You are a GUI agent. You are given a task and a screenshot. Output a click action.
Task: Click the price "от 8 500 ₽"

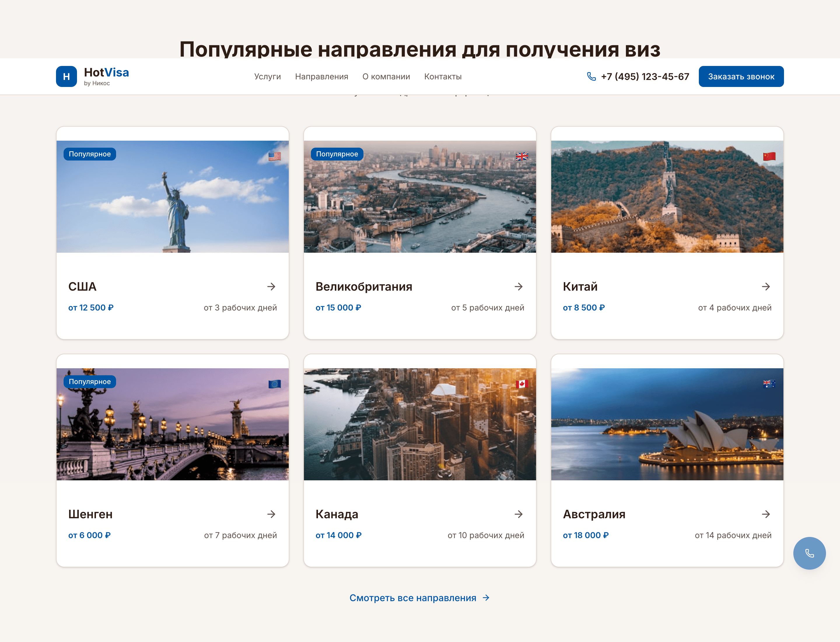[x=584, y=308]
